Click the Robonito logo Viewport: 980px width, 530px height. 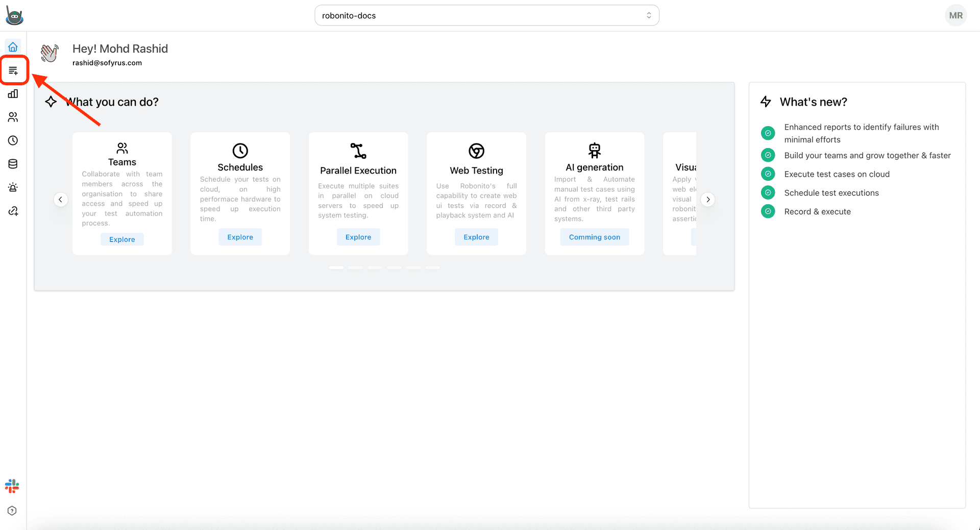14,15
